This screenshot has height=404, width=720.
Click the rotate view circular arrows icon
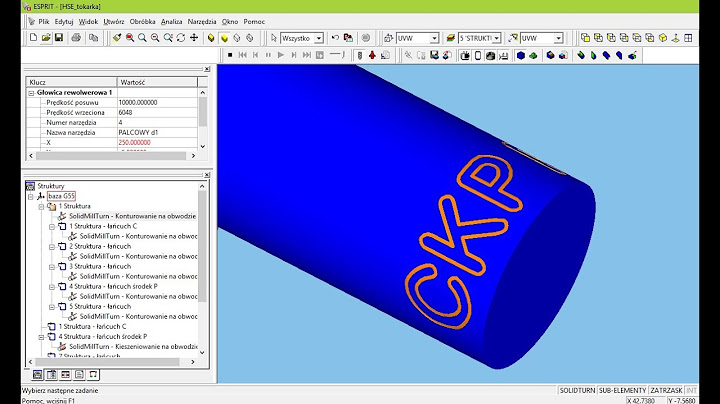(181, 38)
